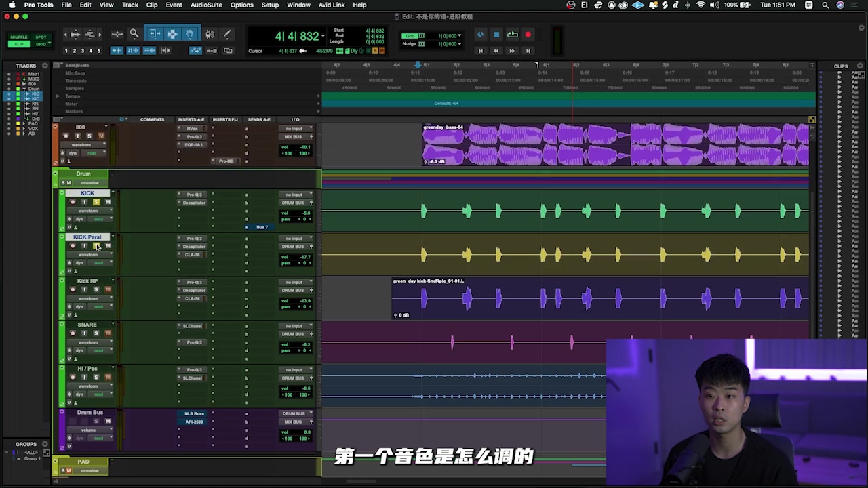Viewport: 868px width, 488px height.
Task: Click Return to Zero transport button
Action: (481, 51)
